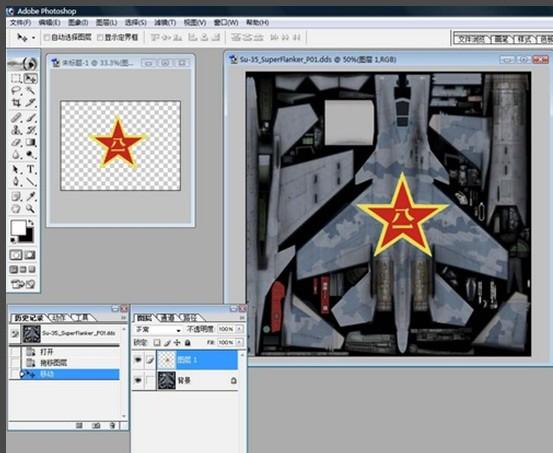The height and width of the screenshot is (453, 553).
Task: Open the Layer menu
Action: coord(107,23)
